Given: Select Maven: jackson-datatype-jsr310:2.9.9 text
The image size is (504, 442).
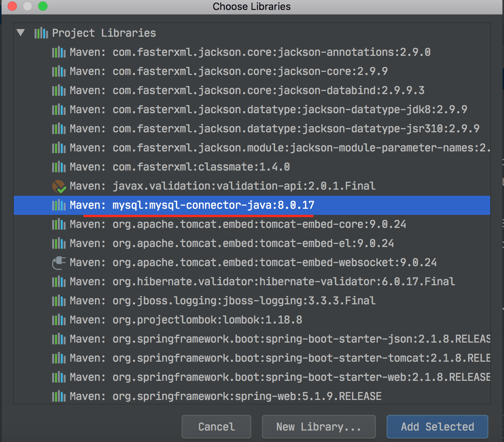Looking at the screenshot, I should coord(275,128).
